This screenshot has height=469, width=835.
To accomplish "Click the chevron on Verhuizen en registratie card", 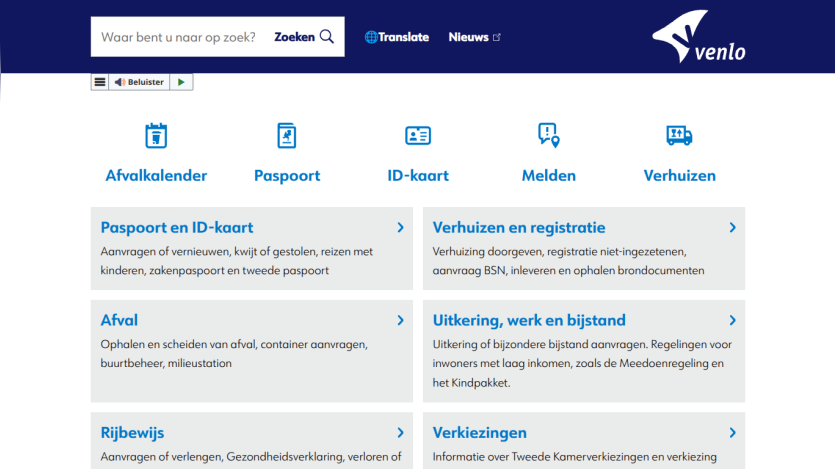I will [x=733, y=227].
